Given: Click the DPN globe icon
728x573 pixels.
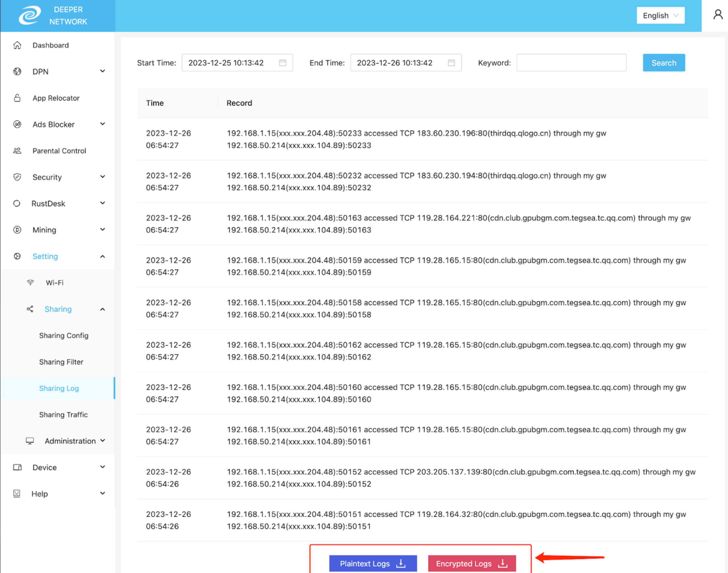Looking at the screenshot, I should point(17,72).
